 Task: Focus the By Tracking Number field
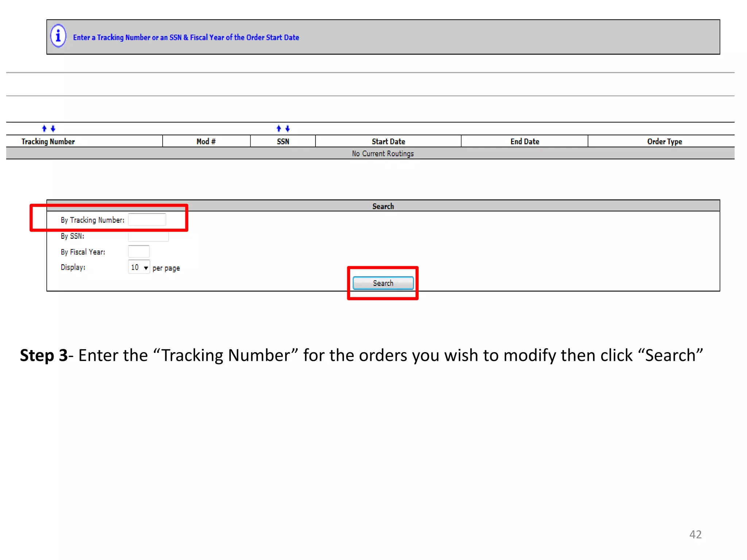tap(147, 220)
